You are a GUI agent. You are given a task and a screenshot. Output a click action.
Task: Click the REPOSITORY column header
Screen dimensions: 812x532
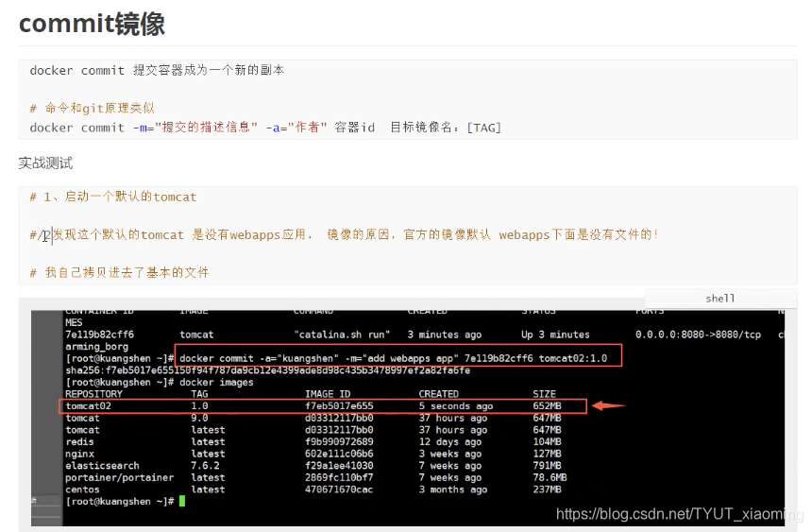coord(93,394)
